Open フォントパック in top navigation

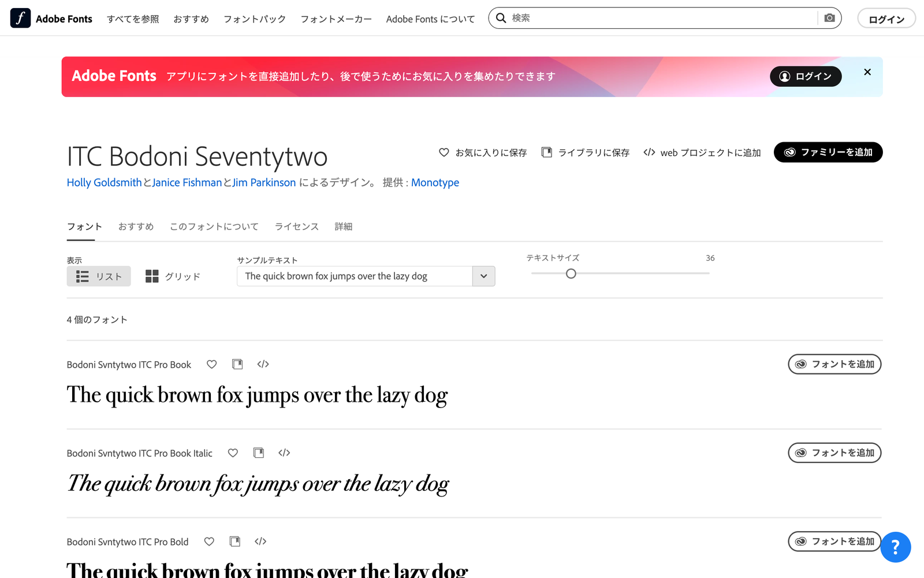click(x=255, y=19)
